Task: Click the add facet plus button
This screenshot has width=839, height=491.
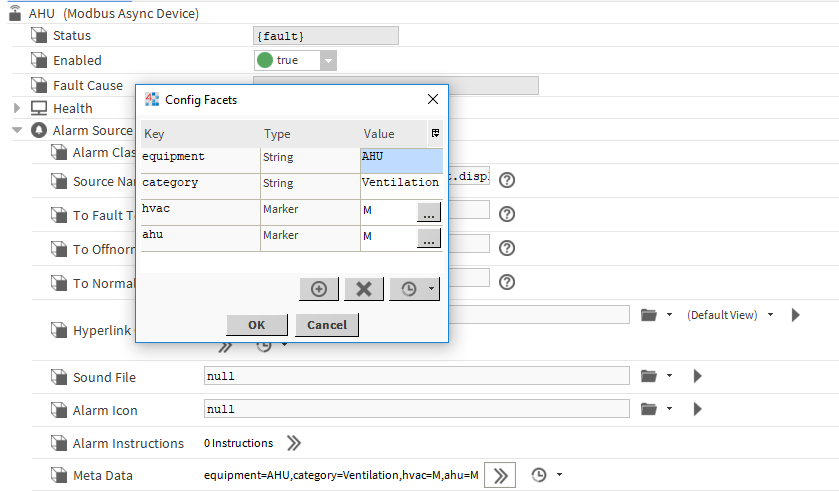Action: (x=319, y=288)
